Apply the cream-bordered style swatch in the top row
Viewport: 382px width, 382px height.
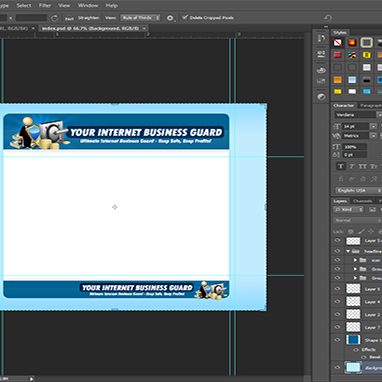pos(366,43)
